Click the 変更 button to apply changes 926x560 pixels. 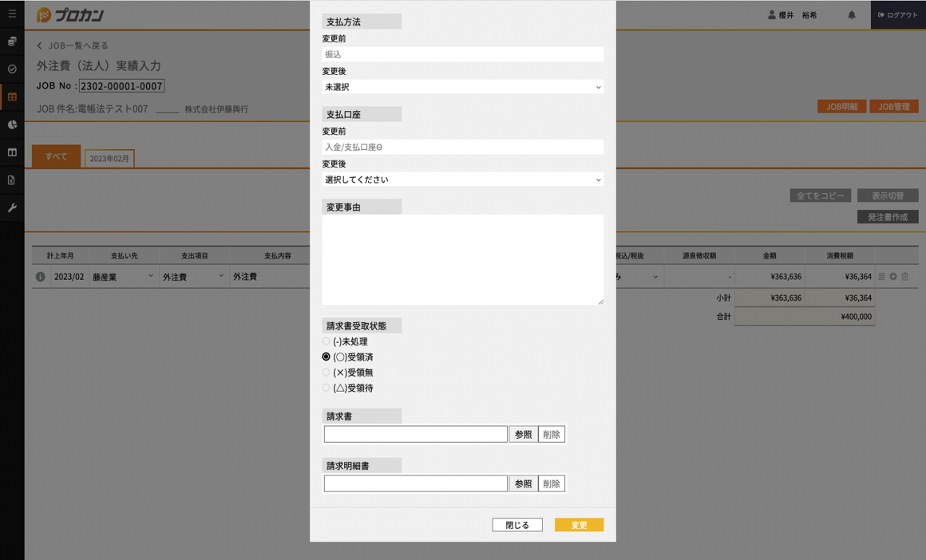pos(579,524)
